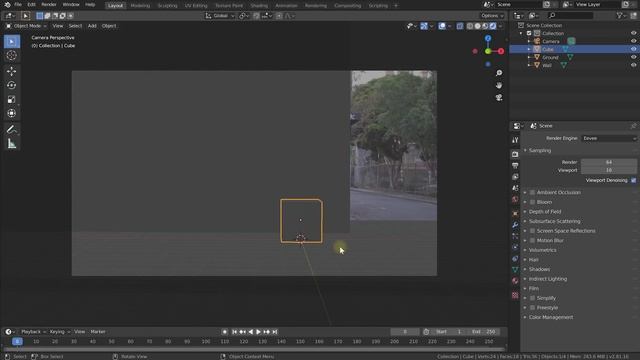Select the Select Box tool

(11, 42)
